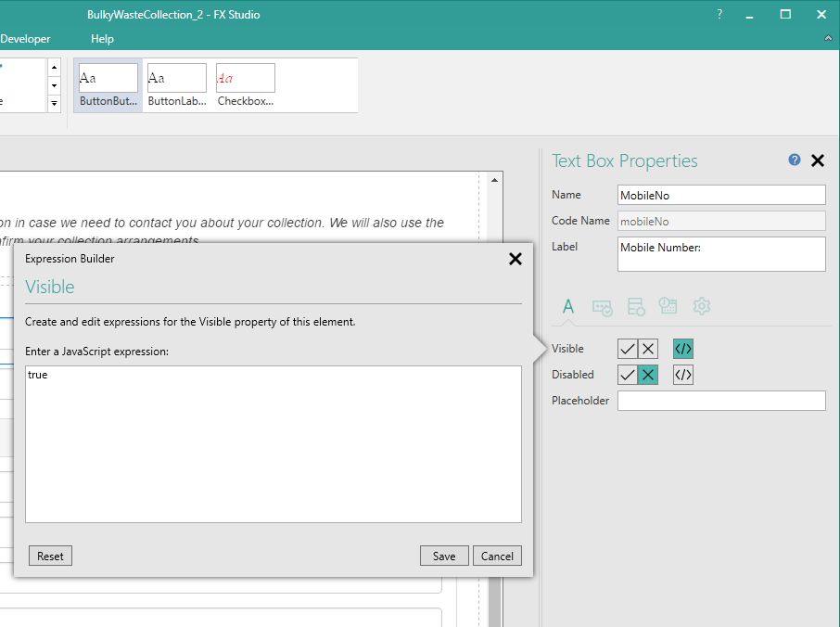Image resolution: width=840 pixels, height=627 pixels.
Task: Open the Help menu
Action: pyautogui.click(x=102, y=38)
